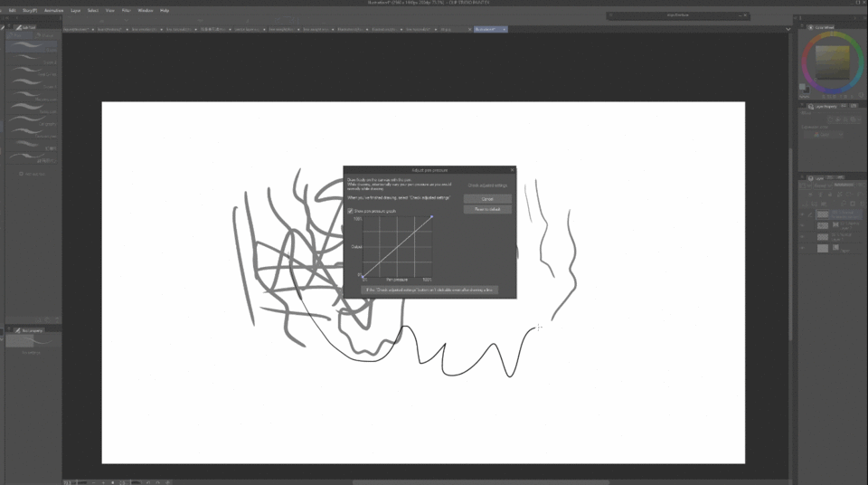This screenshot has height=485, width=868.
Task: Select the Paper layer thumbnail
Action: [823, 248]
